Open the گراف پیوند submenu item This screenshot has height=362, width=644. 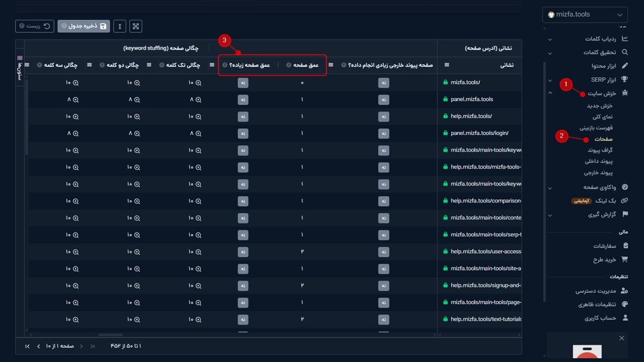pos(600,150)
